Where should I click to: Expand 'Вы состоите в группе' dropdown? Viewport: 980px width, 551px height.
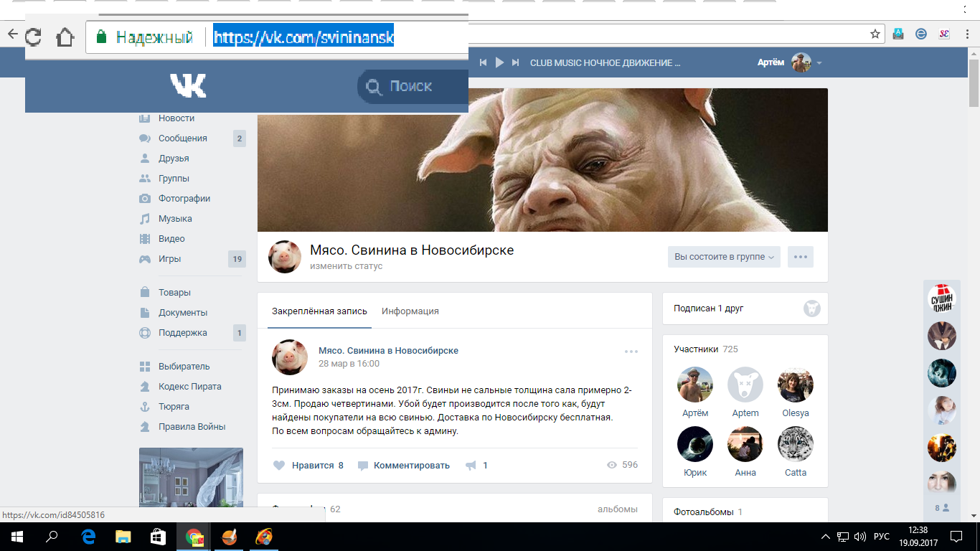pos(725,257)
